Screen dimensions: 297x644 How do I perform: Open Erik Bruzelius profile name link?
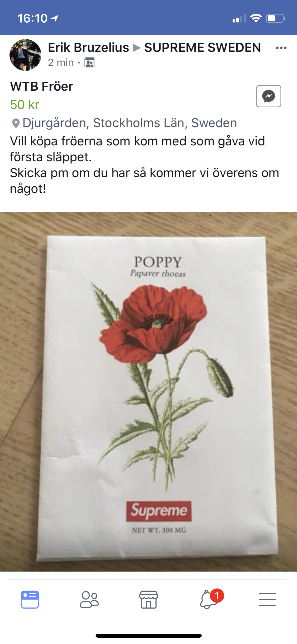click(x=88, y=48)
